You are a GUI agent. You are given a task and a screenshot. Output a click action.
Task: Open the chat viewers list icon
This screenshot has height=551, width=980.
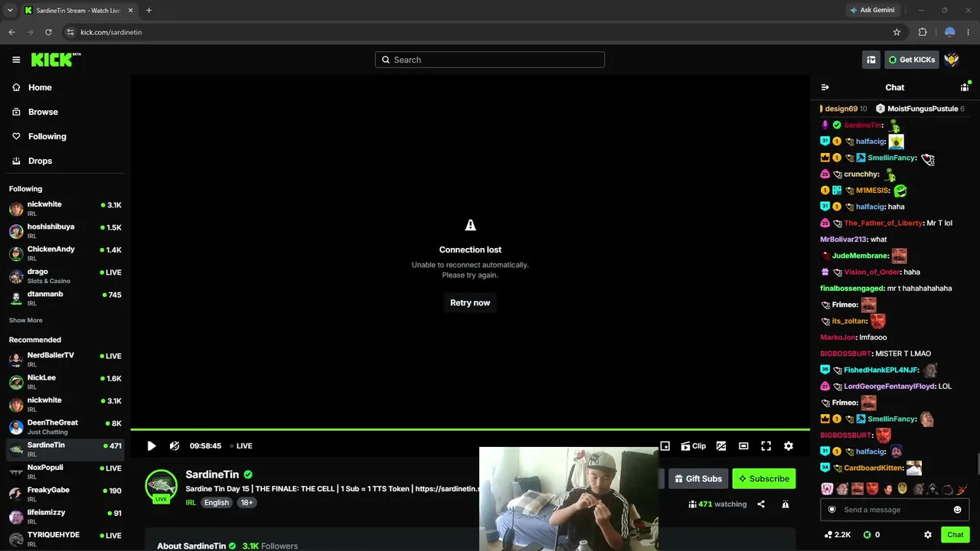pyautogui.click(x=965, y=87)
